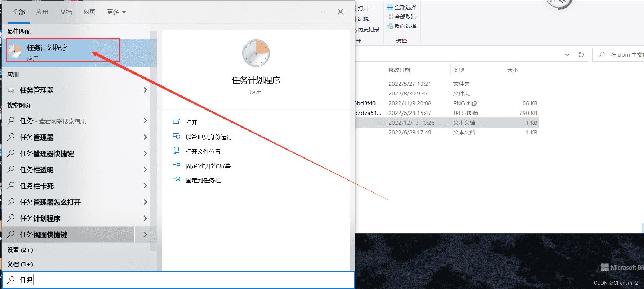Click the 打开文件位置 file icon
The image size is (644, 289).
[x=177, y=150]
